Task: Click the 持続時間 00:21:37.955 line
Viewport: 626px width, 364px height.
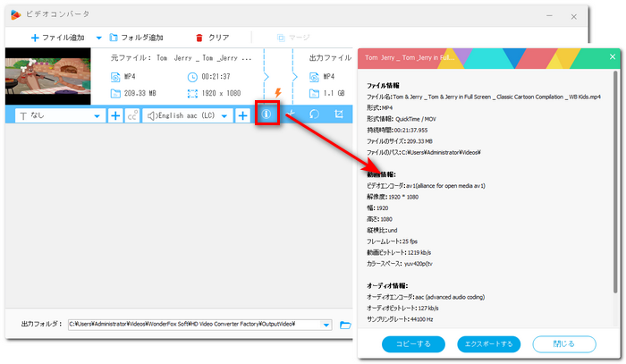Action: (397, 130)
